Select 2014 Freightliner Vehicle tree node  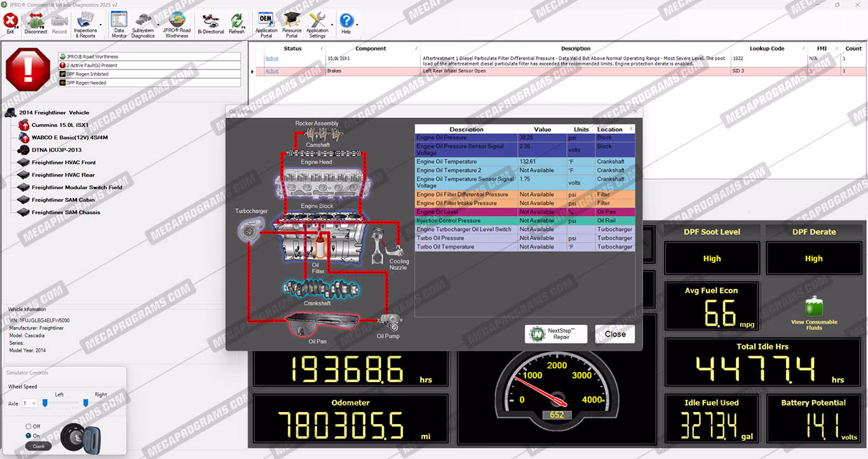[x=54, y=112]
